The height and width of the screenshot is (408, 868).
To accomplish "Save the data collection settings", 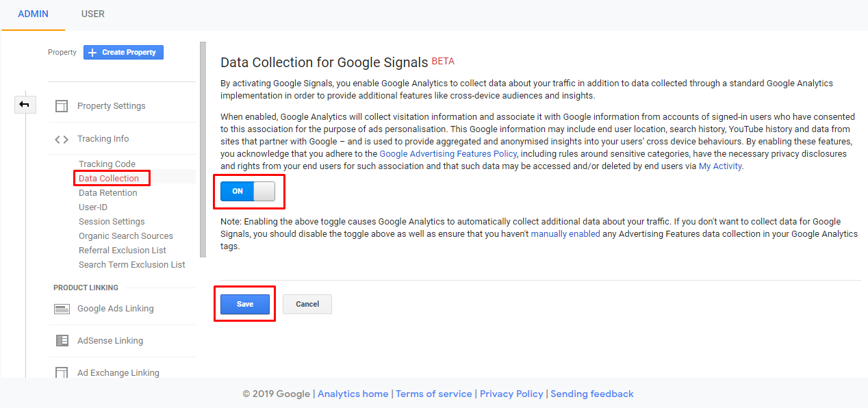I will 245,304.
